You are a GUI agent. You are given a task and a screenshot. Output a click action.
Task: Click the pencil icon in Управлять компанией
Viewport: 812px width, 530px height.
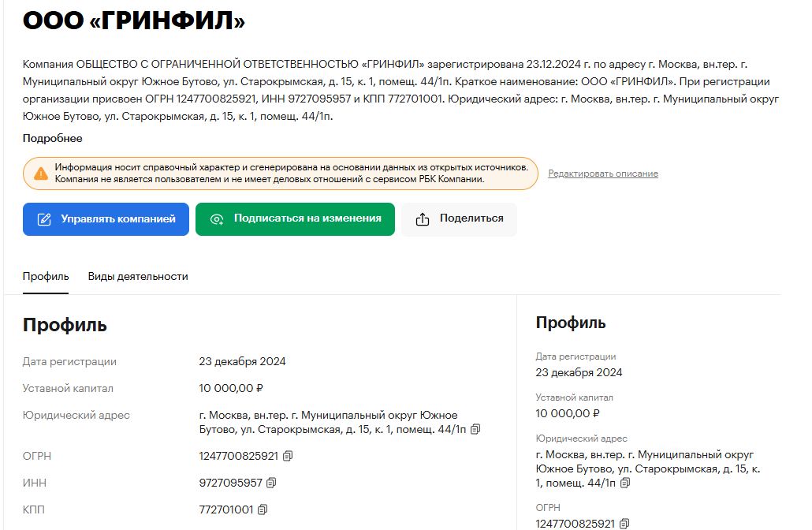(x=43, y=219)
